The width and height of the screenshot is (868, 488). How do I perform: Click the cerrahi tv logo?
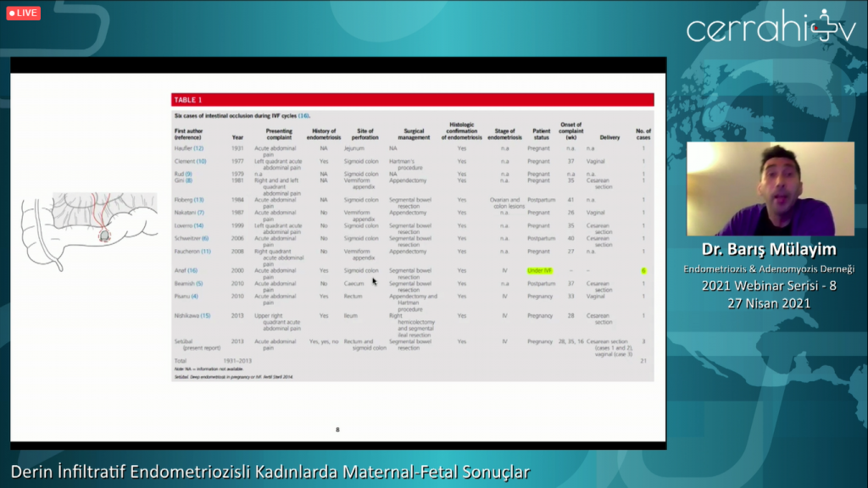(x=771, y=29)
